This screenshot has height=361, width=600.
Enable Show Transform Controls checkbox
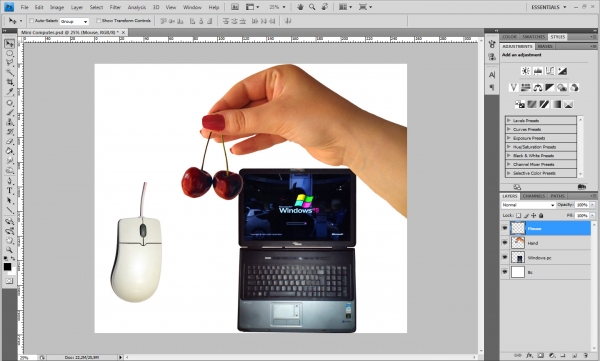pos(98,21)
